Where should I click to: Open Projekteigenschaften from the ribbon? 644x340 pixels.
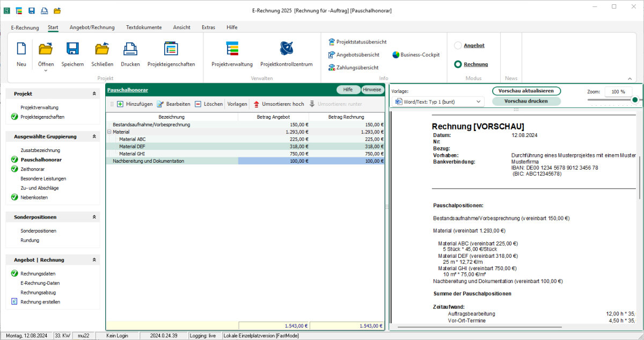coord(171,49)
